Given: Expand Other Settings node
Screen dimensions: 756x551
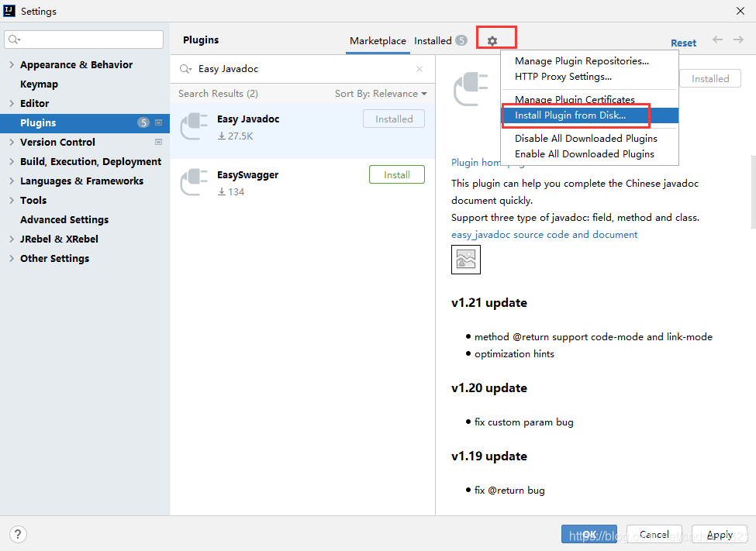Looking at the screenshot, I should coord(12,258).
